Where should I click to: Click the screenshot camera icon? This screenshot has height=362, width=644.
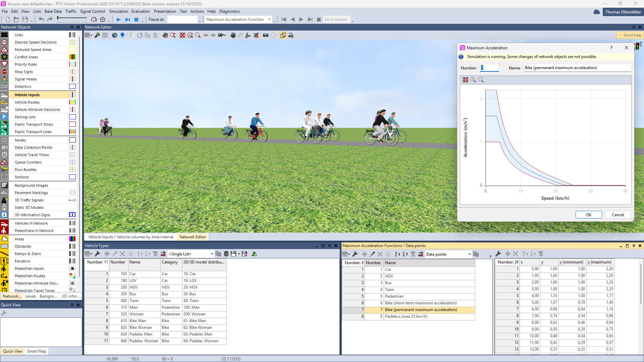(x=266, y=35)
